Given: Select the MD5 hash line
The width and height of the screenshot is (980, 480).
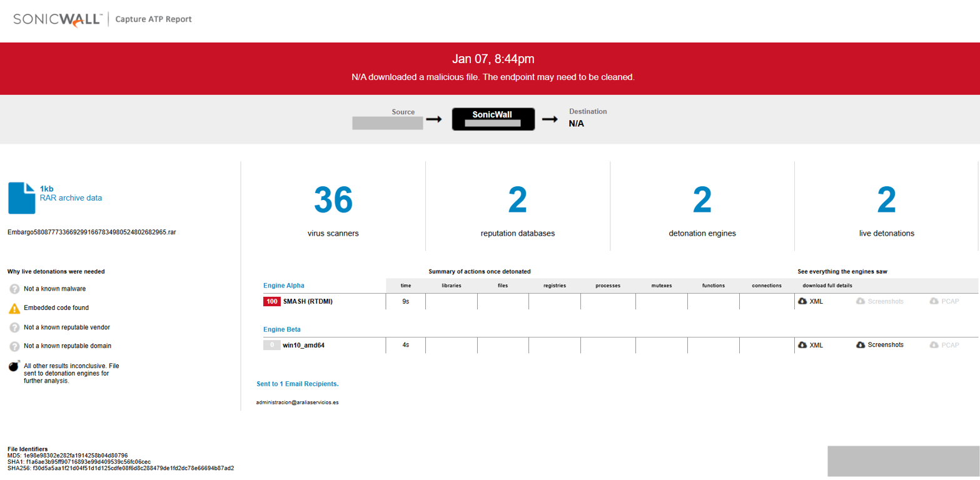Looking at the screenshot, I should pos(68,456).
